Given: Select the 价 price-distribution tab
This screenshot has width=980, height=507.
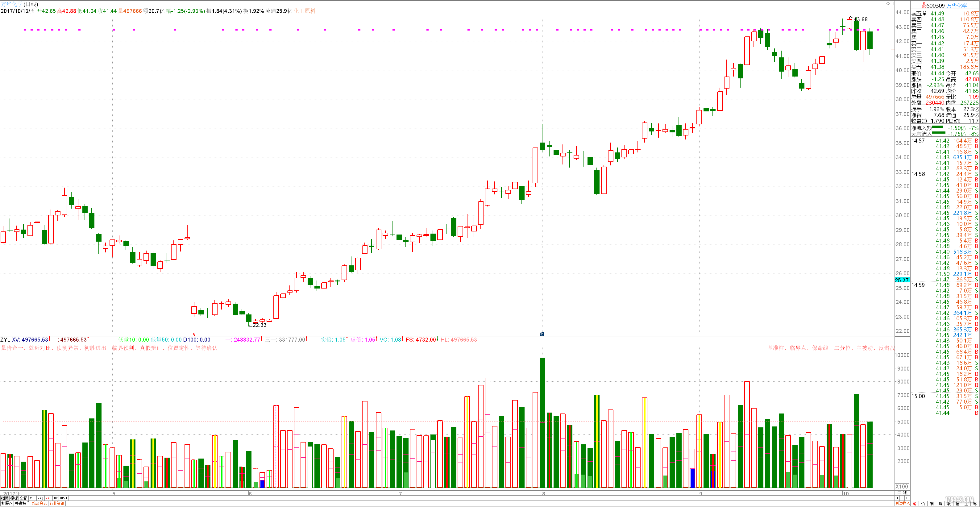Looking at the screenshot, I should (x=923, y=504).
